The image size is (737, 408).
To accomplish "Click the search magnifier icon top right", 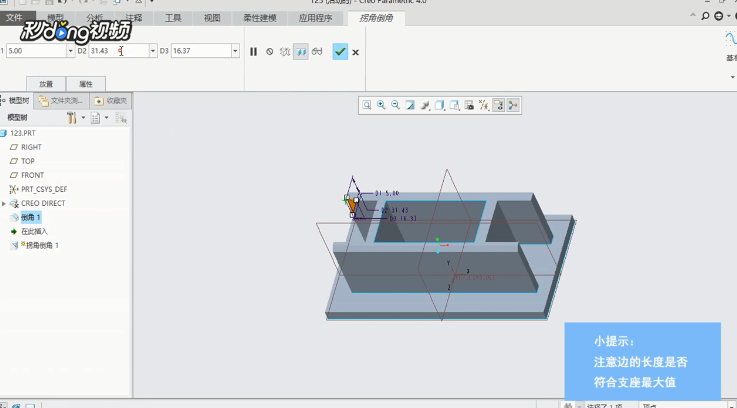I will 705,16.
